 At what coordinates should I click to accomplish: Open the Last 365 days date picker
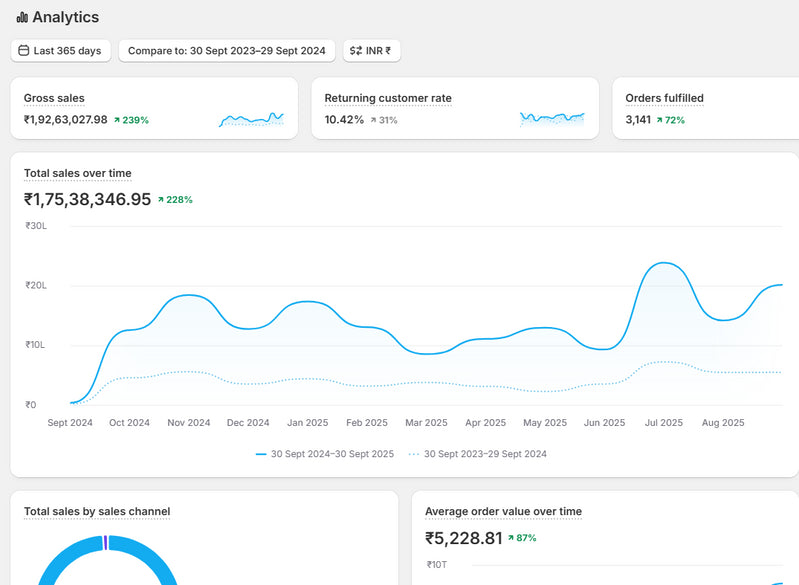point(60,51)
